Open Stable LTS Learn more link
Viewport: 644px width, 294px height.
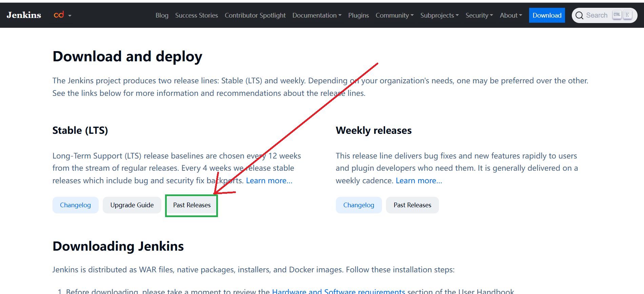click(x=269, y=181)
